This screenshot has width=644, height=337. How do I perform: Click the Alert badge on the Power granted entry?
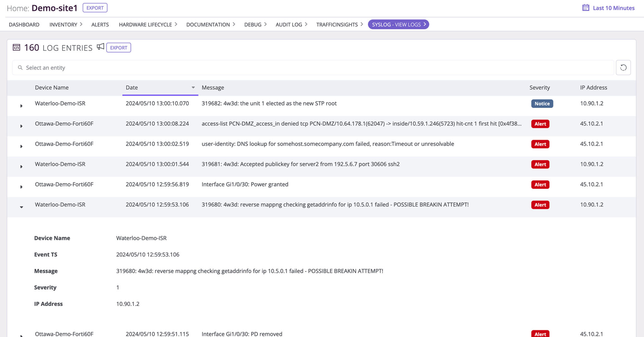(540, 185)
